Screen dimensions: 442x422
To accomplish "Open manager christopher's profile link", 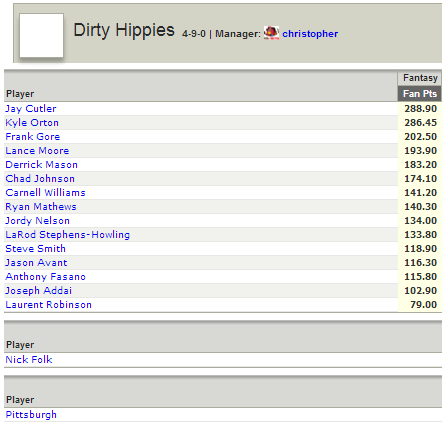I will point(310,34).
